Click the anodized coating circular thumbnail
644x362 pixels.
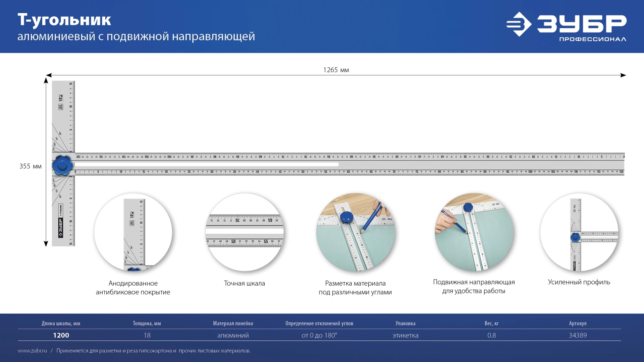(x=133, y=232)
